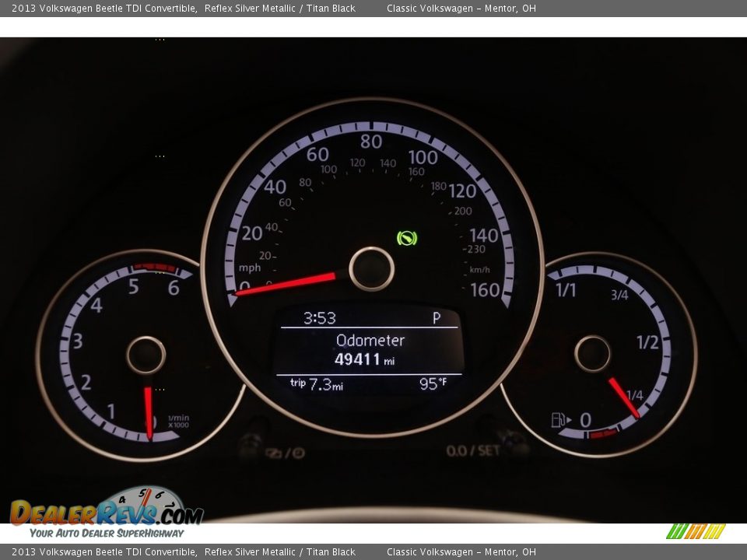747x560 pixels.
Task: Click the top '2013 Volkswagen Beetle TDI Convertible' title
Action: [x=103, y=9]
